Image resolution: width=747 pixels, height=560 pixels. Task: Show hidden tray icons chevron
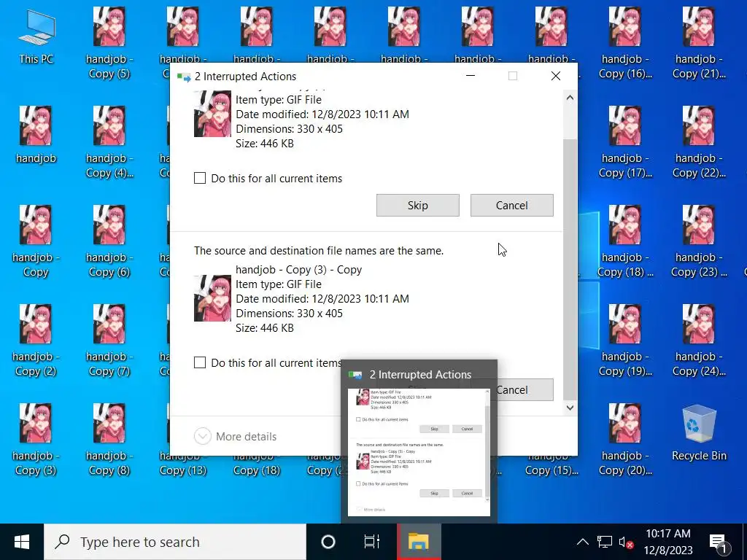coord(582,542)
